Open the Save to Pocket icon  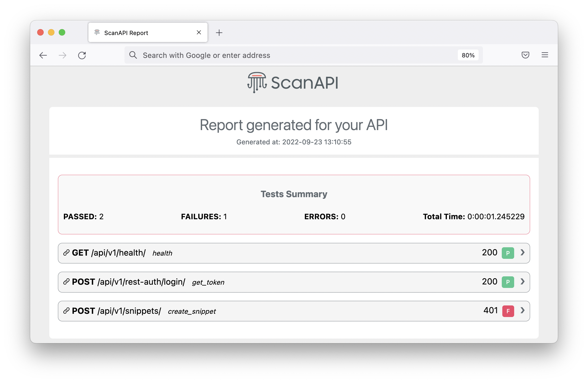(x=525, y=55)
